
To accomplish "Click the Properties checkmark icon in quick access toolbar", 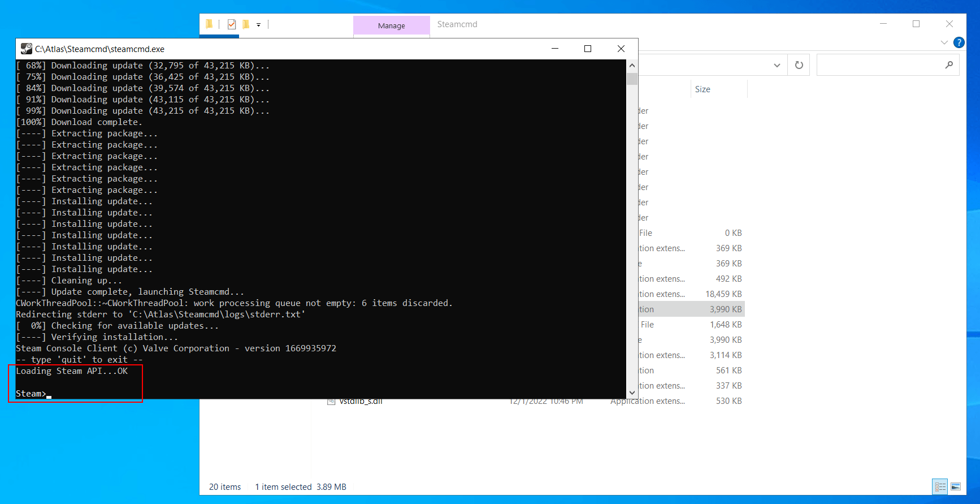I will [232, 24].
